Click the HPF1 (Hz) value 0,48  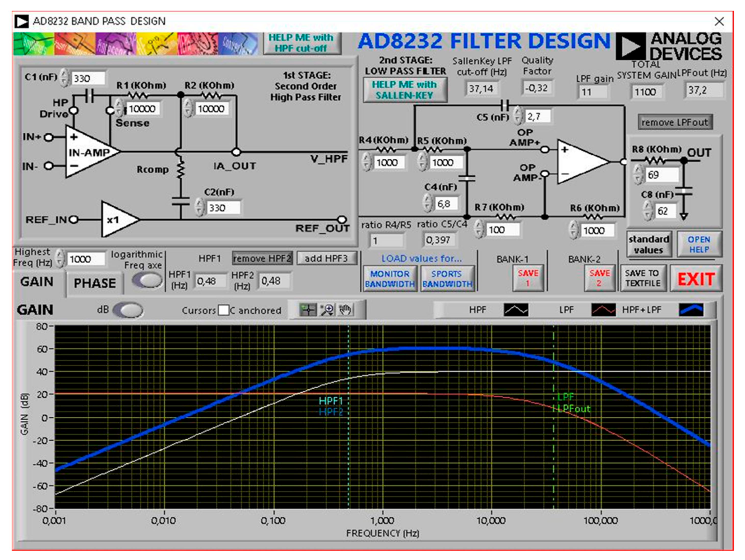pos(210,281)
